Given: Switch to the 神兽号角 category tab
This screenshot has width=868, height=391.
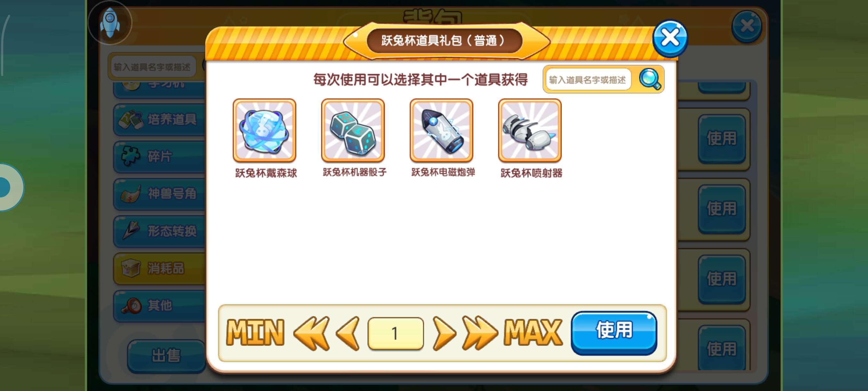Looking at the screenshot, I should point(159,194).
